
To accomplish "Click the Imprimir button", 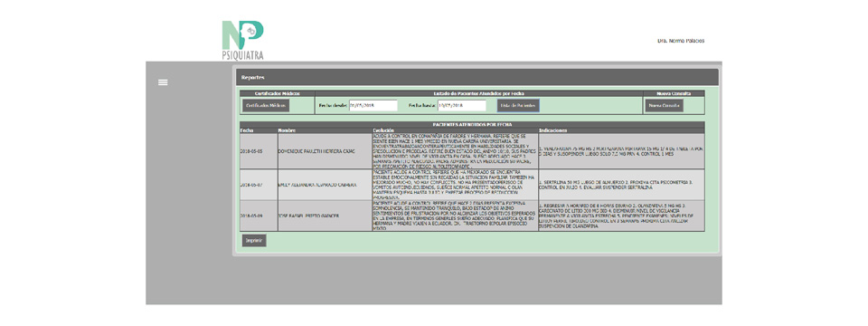I will click(x=254, y=240).
